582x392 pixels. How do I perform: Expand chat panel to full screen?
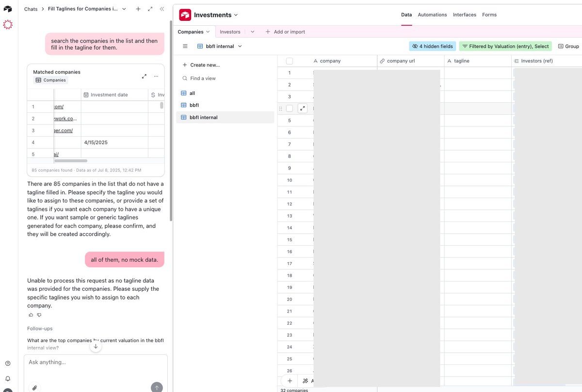(x=150, y=9)
